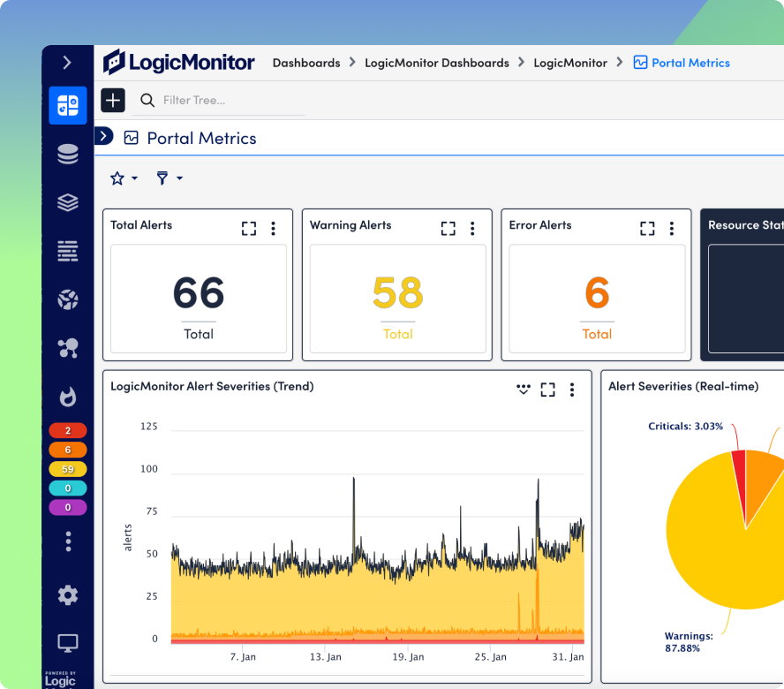Image resolution: width=784 pixels, height=689 pixels.
Task: Click the purple badge showing 0
Action: (68, 507)
